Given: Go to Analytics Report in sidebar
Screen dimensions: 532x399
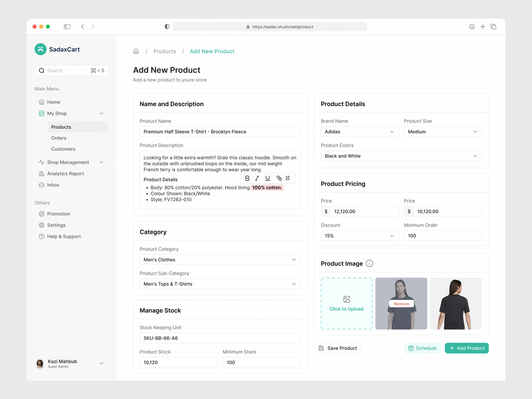Looking at the screenshot, I should tap(66, 174).
